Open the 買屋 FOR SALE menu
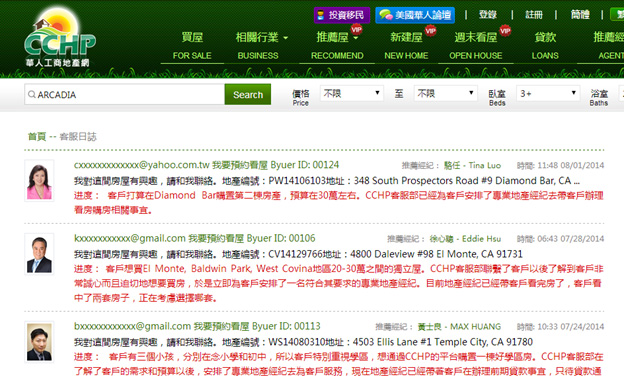Image resolution: width=625 pixels, height=377 pixels. click(192, 45)
